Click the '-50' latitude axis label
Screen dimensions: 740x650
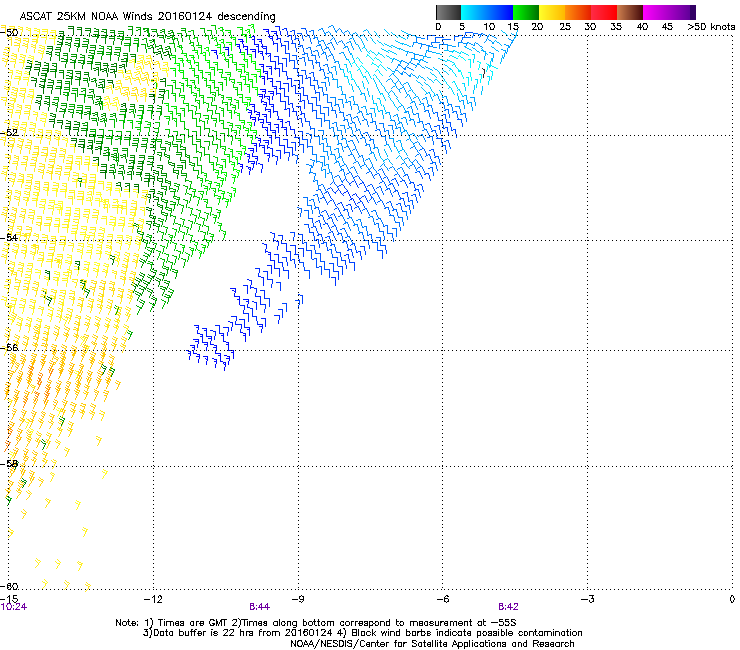9,33
